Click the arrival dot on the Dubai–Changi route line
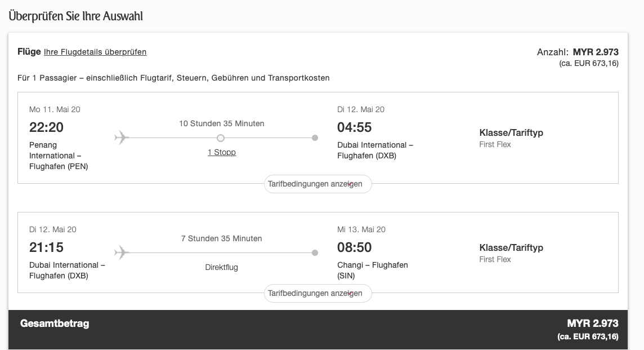This screenshot has height=350, width=644. [x=315, y=252]
